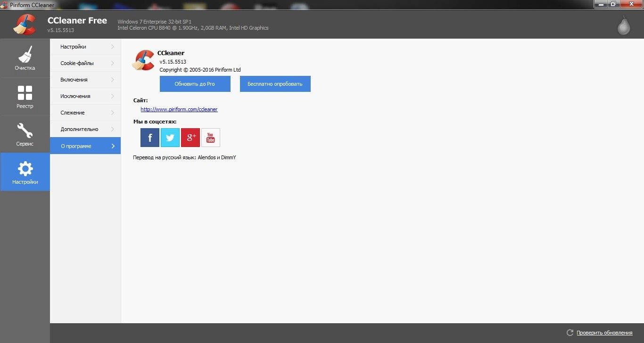The width and height of the screenshot is (644, 343).
Task: Click the CCleaner logo in About panel
Action: [x=143, y=60]
